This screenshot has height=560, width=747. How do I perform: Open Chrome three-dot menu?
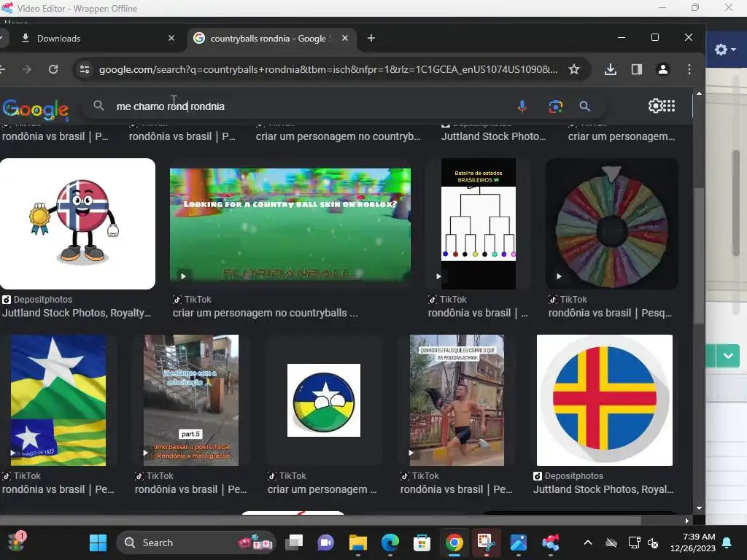689,69
